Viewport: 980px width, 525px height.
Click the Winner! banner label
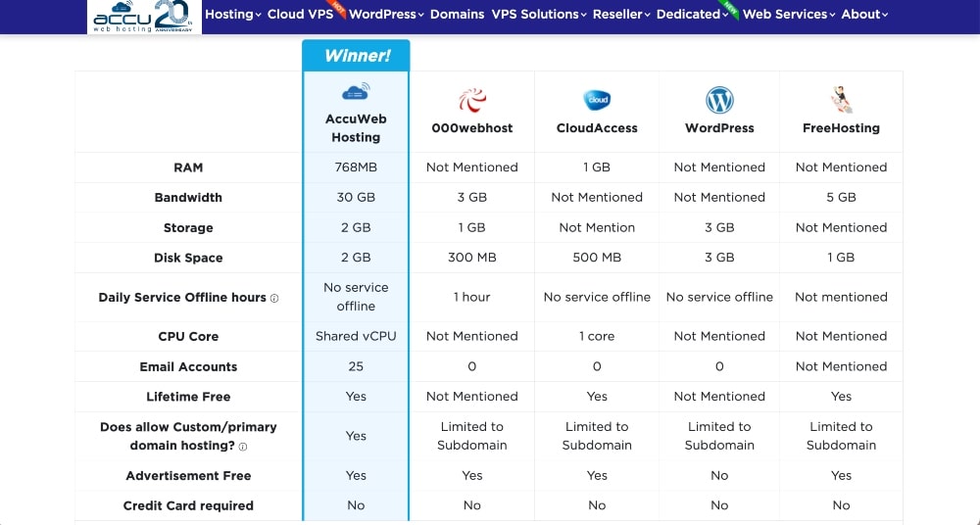356,56
